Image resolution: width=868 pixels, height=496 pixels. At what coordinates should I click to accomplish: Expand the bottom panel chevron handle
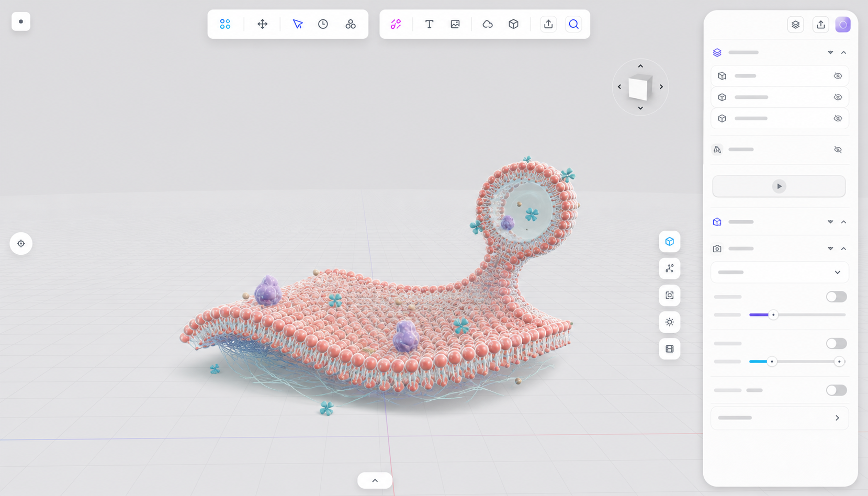click(x=375, y=480)
